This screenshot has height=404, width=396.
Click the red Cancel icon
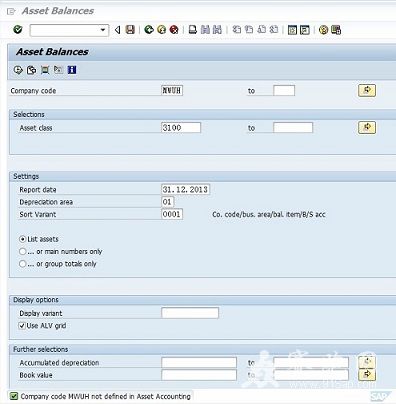(174, 30)
